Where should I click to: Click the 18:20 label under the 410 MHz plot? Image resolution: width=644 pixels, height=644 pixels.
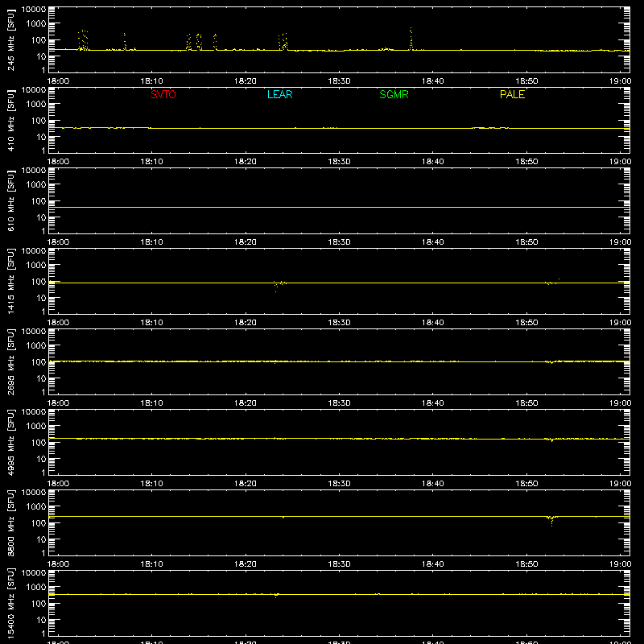246,162
